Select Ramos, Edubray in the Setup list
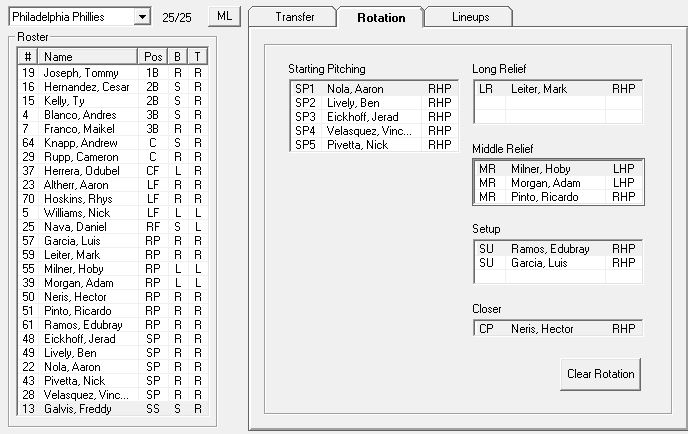Screen dimensions: 688x434 pos(558,249)
